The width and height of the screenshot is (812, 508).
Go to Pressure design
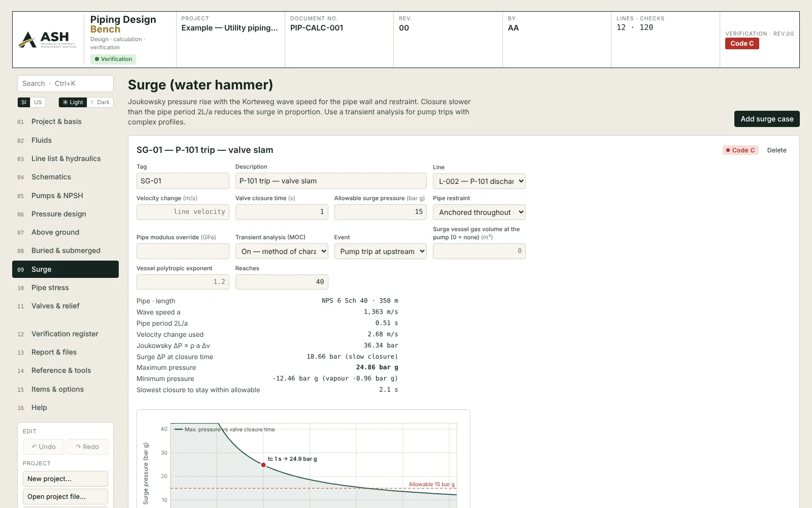point(65,214)
